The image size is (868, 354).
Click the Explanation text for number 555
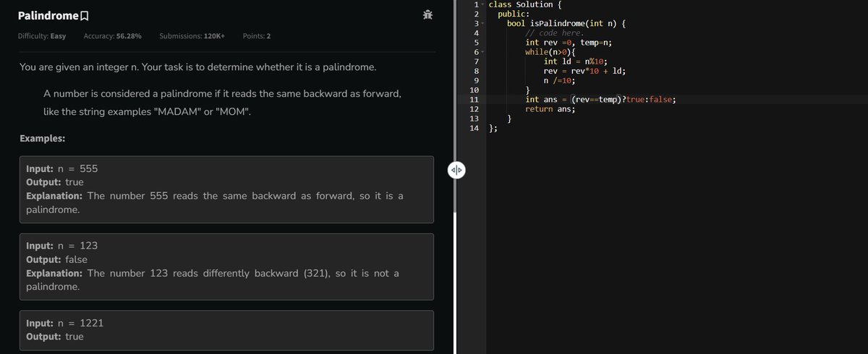[215, 203]
